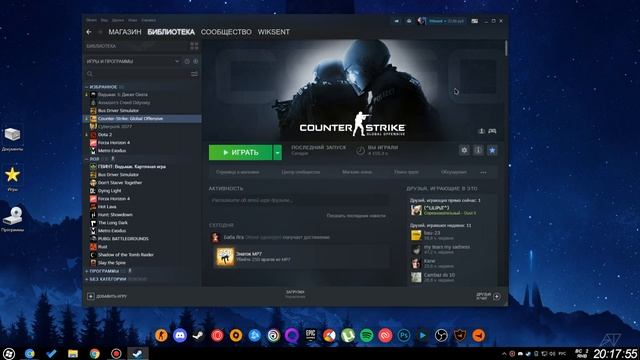
Task: Open the Ubisoft Connect dock icon
Action: (273, 336)
